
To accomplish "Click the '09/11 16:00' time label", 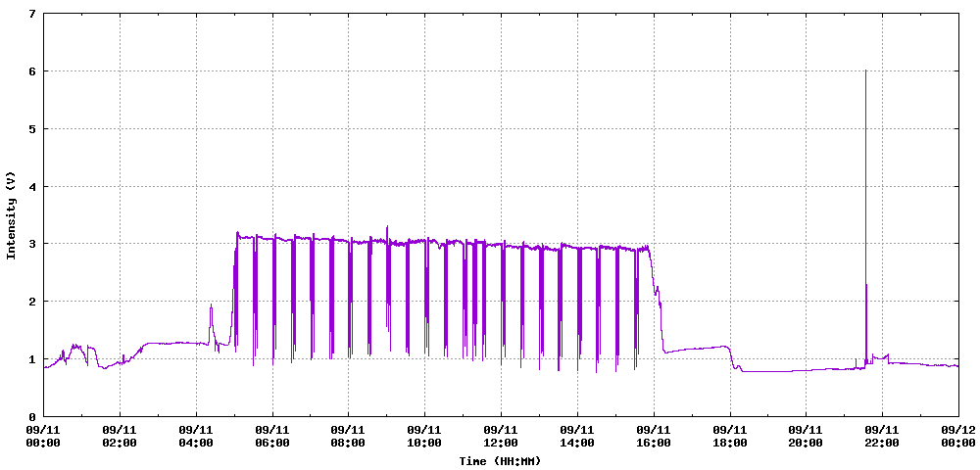I will click(x=654, y=437).
